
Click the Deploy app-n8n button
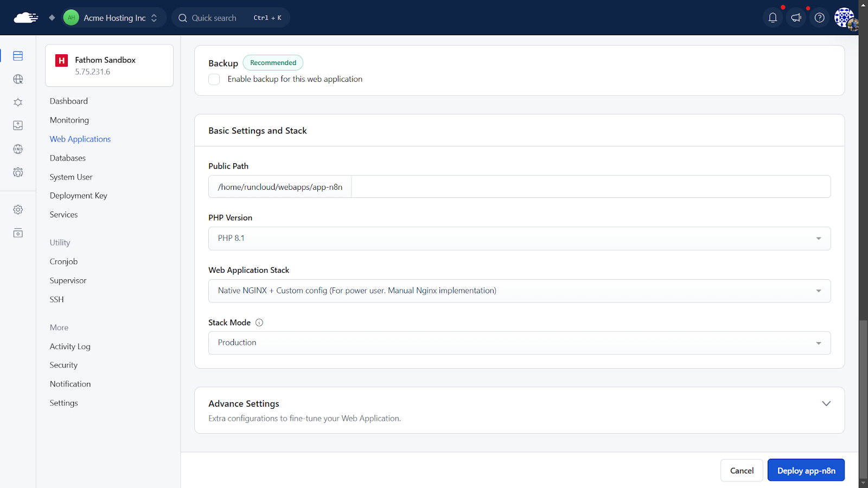click(806, 471)
